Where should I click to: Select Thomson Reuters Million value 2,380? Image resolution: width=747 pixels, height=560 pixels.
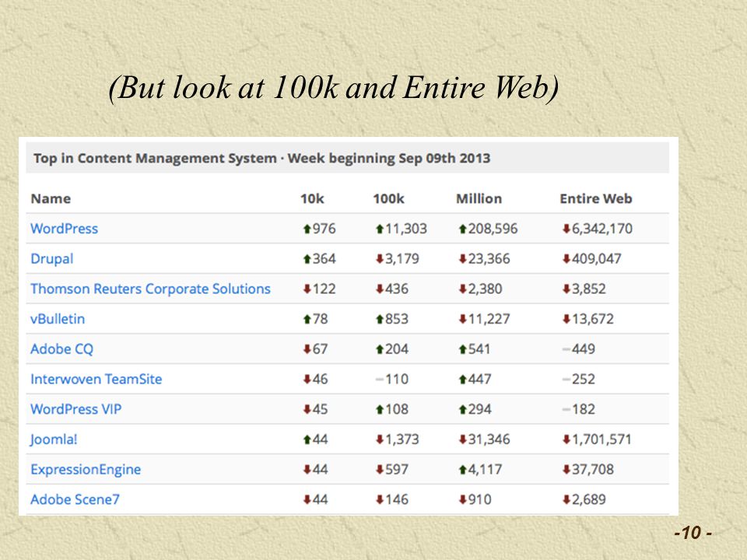(485, 289)
